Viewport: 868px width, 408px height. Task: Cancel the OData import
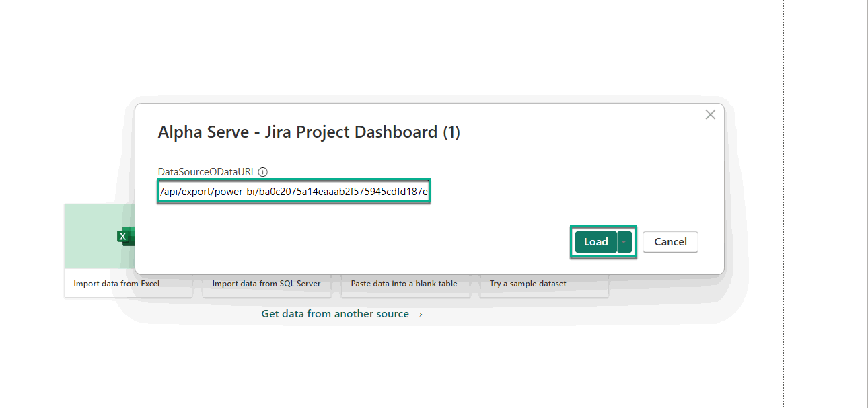[x=670, y=241]
